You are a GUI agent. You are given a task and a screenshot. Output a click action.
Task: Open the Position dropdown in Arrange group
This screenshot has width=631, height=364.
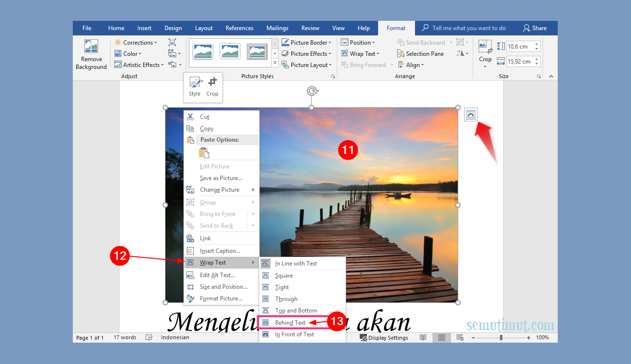click(358, 43)
